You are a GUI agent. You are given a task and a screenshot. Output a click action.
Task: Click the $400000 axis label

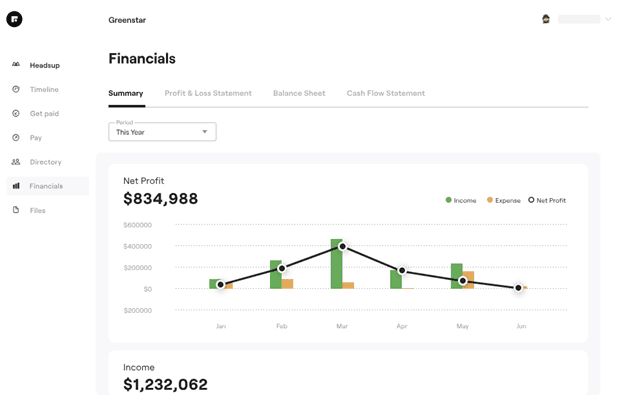point(138,247)
